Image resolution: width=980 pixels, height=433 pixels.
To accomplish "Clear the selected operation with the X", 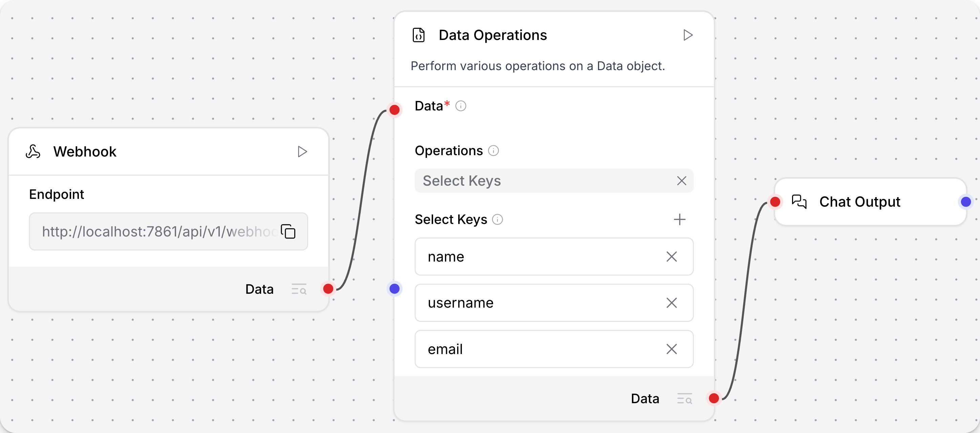I will point(681,181).
